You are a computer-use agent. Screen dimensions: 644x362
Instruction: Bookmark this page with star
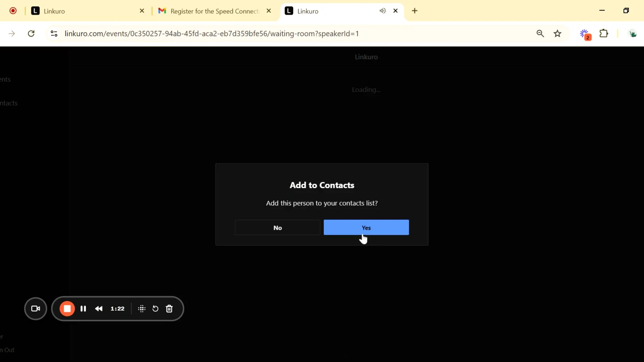[x=557, y=34]
